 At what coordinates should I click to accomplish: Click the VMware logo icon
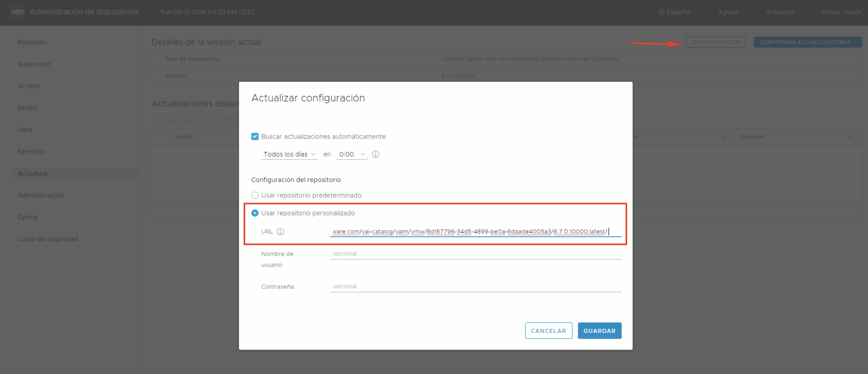coord(17,12)
